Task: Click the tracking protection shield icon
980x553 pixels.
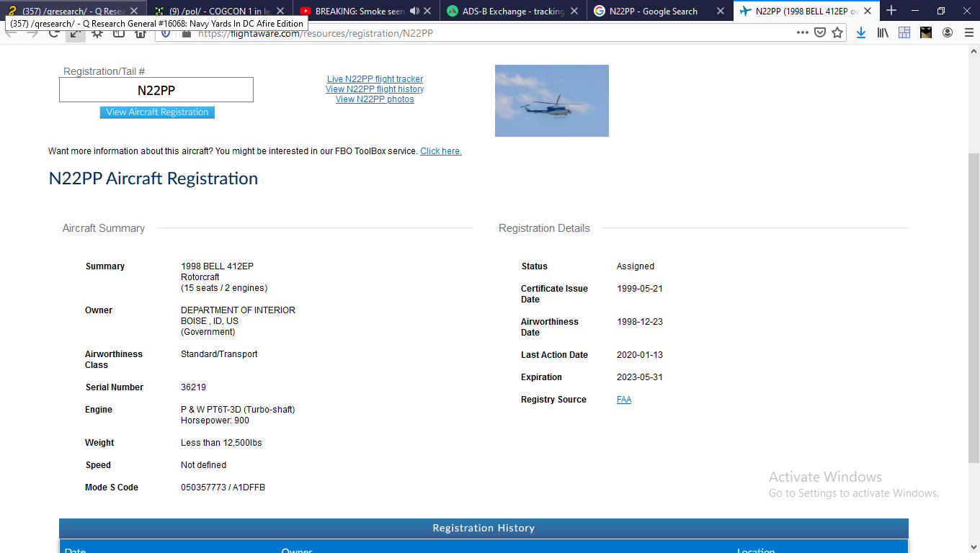Action: pos(166,33)
